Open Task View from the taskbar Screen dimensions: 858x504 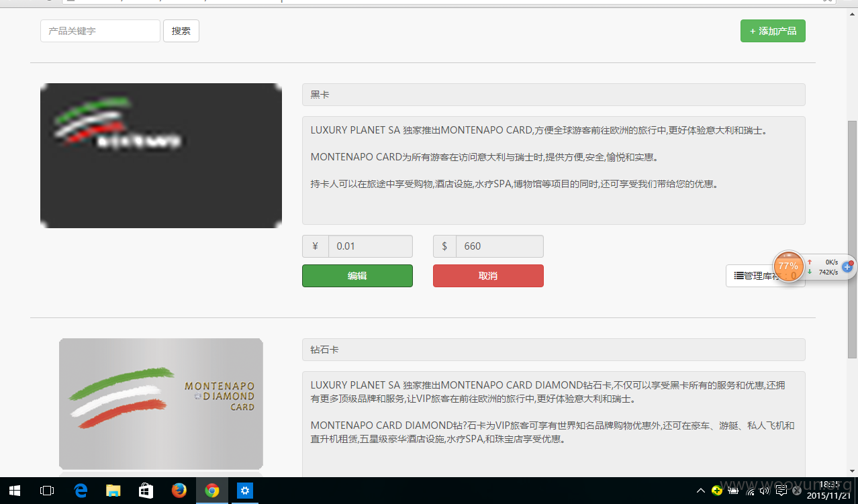pyautogui.click(x=47, y=491)
